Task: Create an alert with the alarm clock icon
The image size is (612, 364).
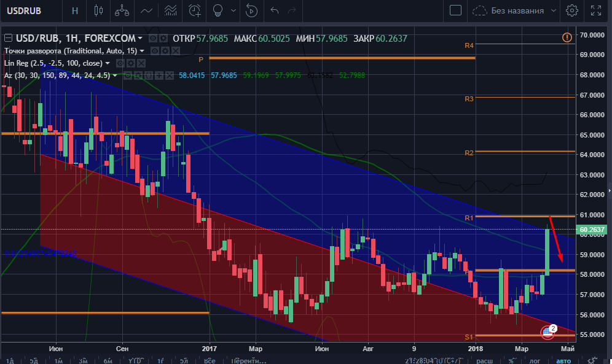Action: (x=194, y=10)
